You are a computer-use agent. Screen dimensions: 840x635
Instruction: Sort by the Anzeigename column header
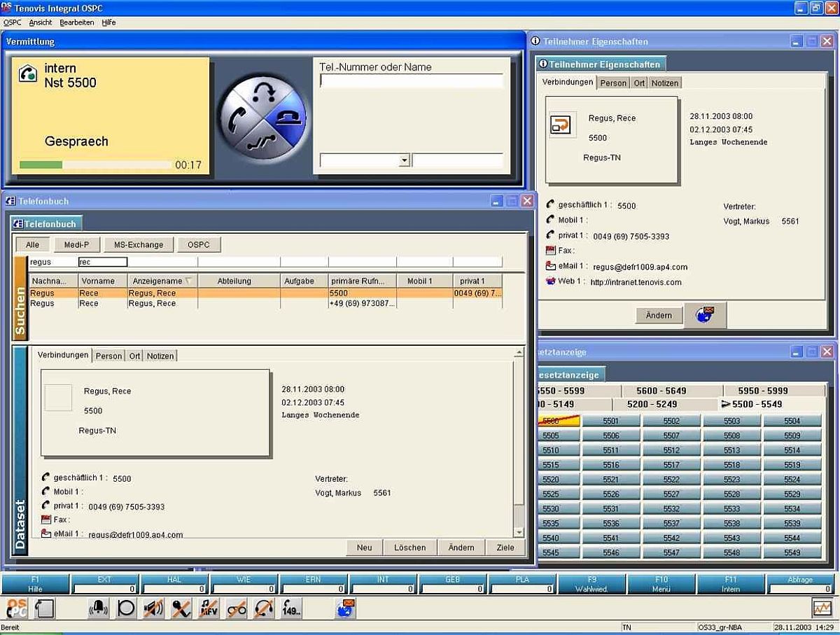click(162, 281)
